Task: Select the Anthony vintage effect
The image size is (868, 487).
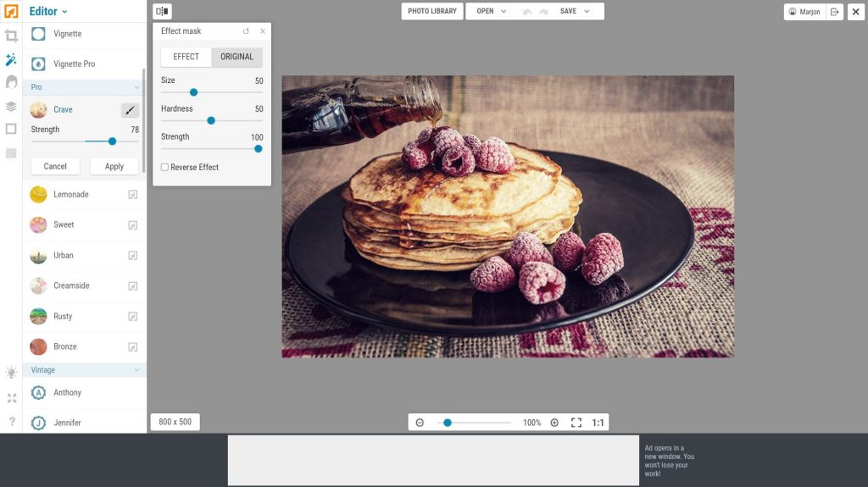Action: (84, 393)
